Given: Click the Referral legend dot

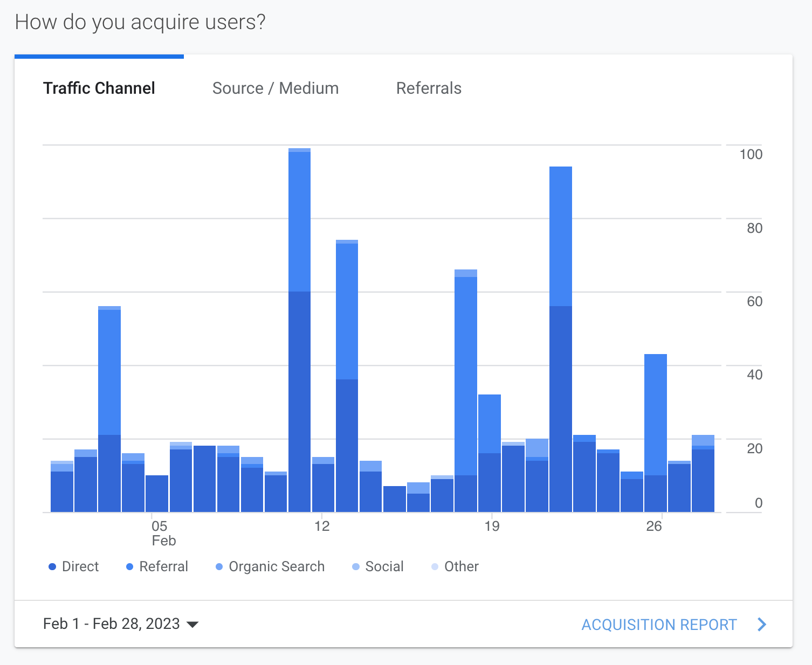Looking at the screenshot, I should pyautogui.click(x=129, y=567).
